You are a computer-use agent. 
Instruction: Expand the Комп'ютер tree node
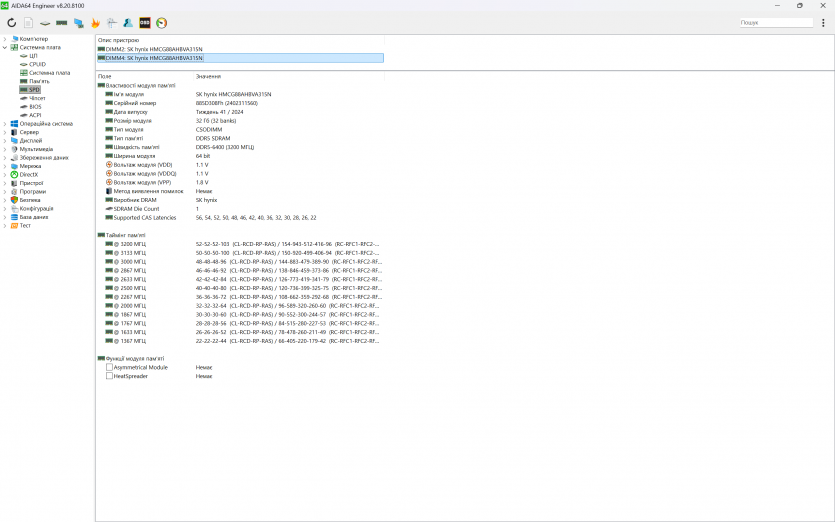click(5, 39)
